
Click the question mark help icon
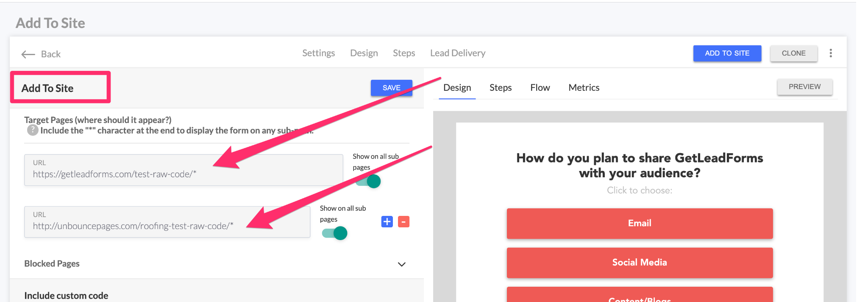point(32,130)
